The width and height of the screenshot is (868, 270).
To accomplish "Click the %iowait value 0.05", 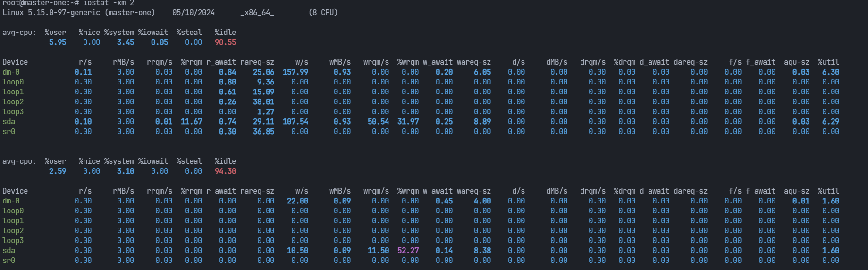I will pyautogui.click(x=160, y=42).
